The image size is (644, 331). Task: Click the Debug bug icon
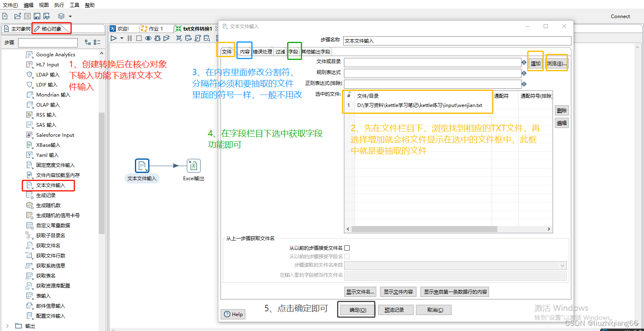click(x=157, y=38)
